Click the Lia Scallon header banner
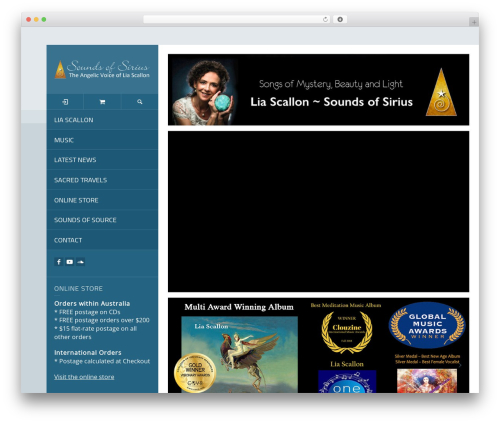Image resolution: width=500 pixels, height=423 pixels. pyautogui.click(x=318, y=90)
